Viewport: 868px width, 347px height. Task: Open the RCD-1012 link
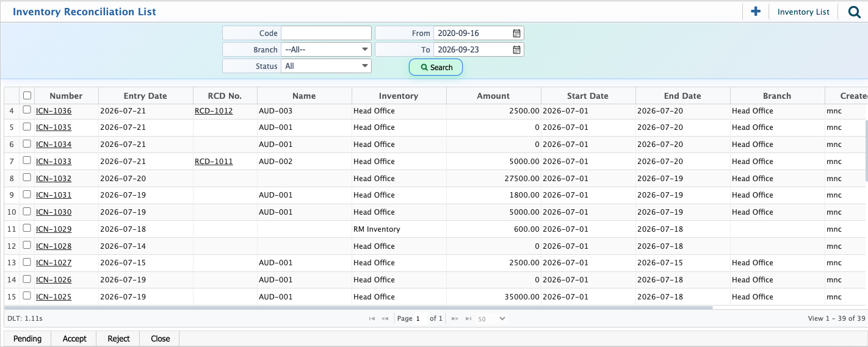coord(214,111)
